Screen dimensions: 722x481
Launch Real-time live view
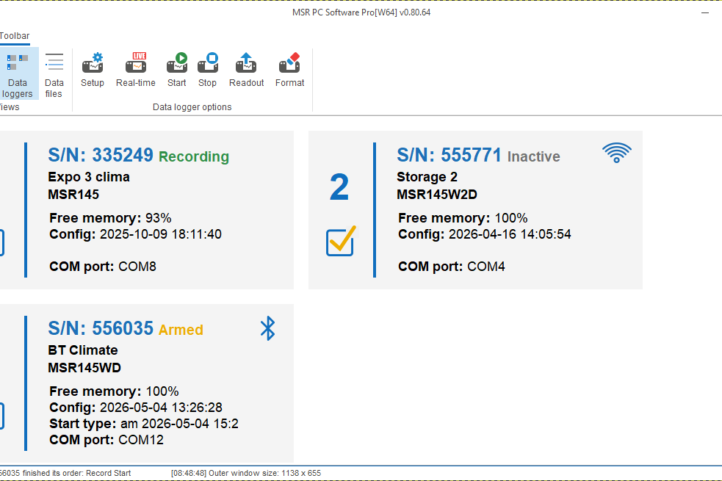136,70
